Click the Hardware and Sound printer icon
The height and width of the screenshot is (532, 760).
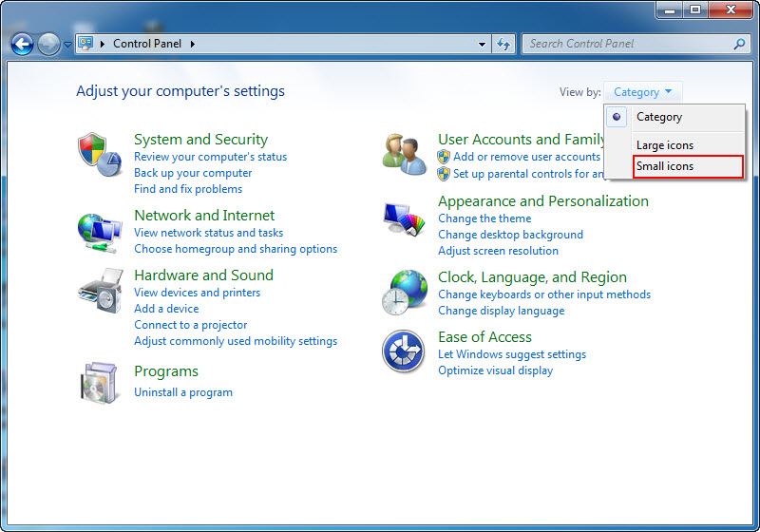[101, 292]
